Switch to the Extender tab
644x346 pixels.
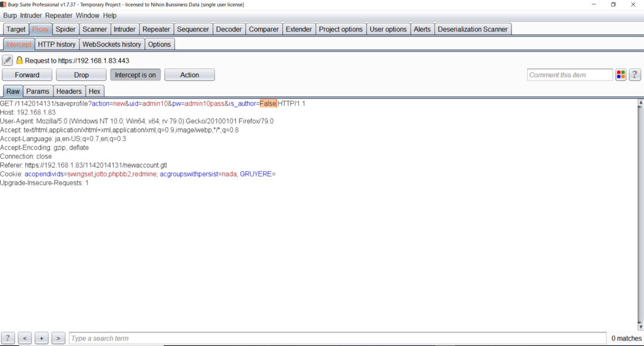[299, 29]
